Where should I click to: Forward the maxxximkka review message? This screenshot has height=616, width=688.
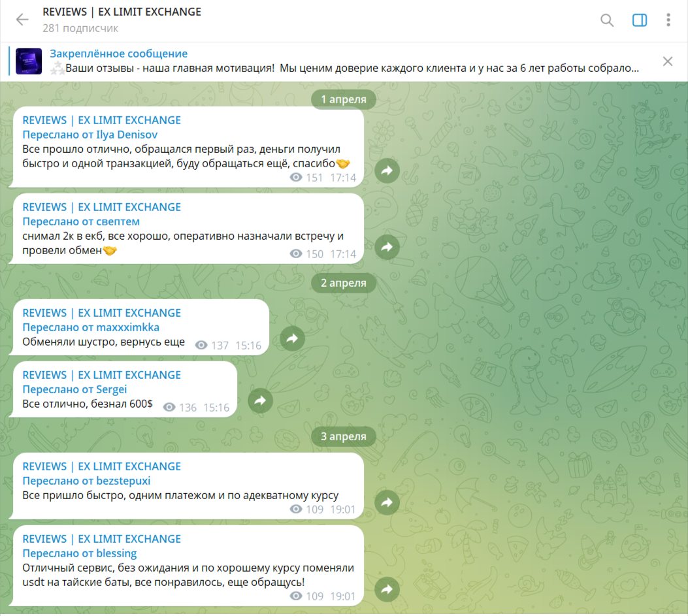click(292, 338)
